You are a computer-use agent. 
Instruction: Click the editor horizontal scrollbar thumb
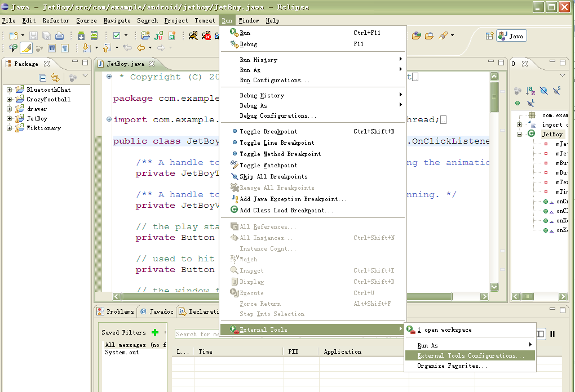click(x=287, y=297)
